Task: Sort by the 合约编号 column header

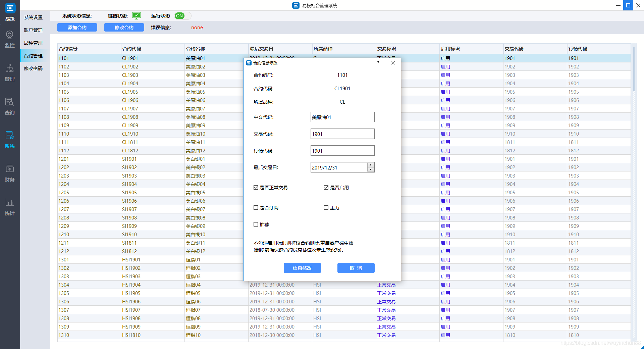Action: (89, 49)
